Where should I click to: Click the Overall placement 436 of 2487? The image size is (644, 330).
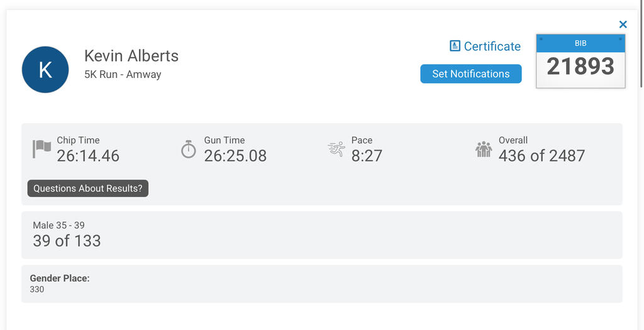click(x=541, y=156)
